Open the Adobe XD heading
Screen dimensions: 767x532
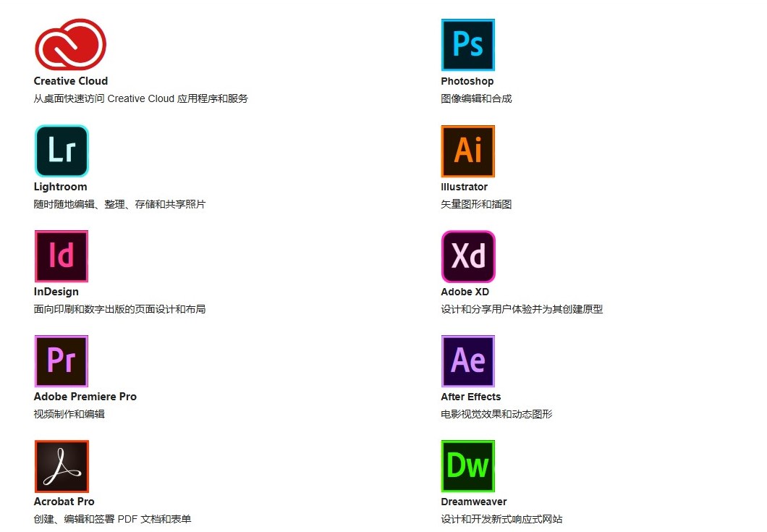pyautogui.click(x=465, y=292)
